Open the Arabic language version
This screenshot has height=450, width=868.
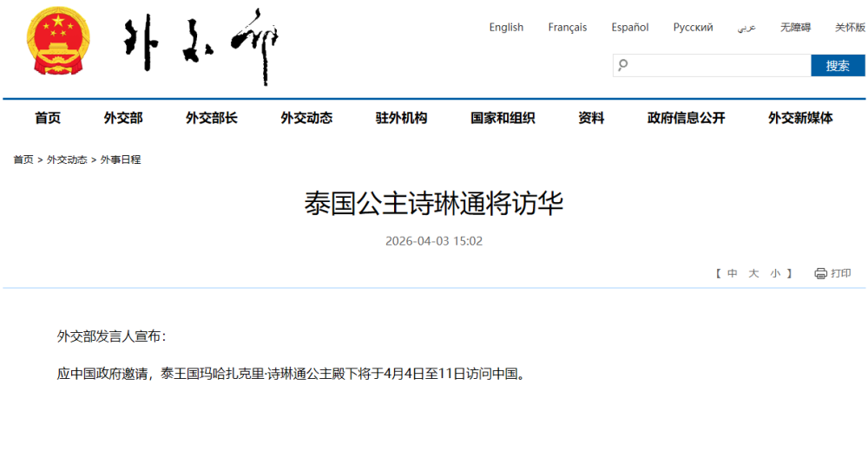click(746, 28)
